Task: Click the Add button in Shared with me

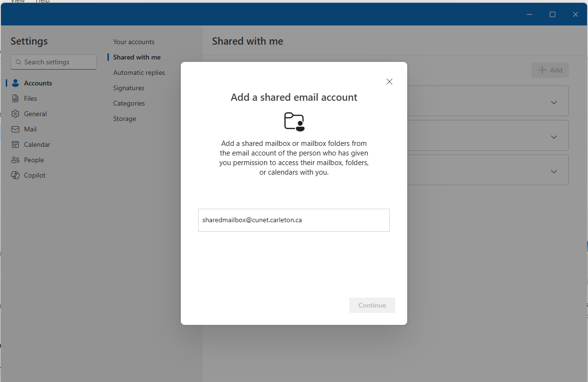Action: (x=550, y=70)
